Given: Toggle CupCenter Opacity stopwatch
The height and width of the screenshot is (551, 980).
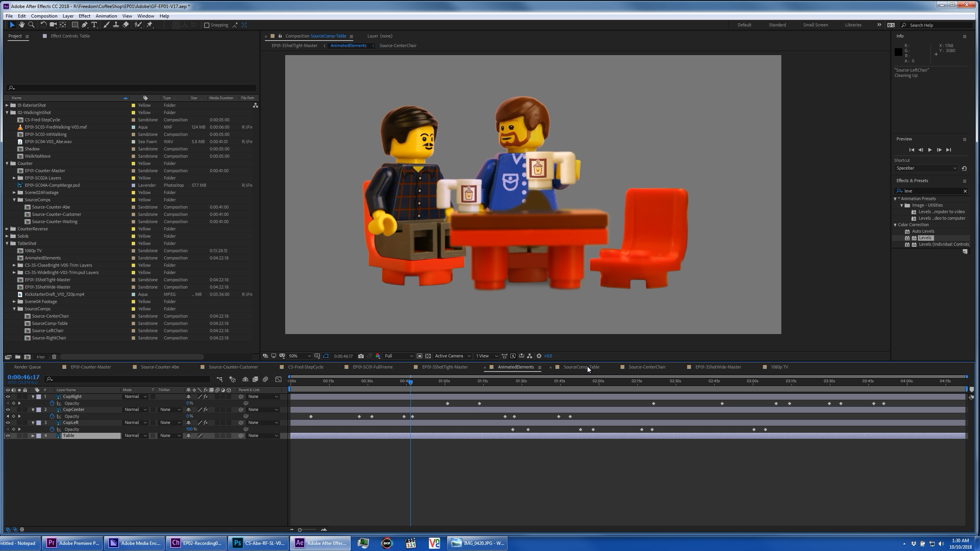Looking at the screenshot, I should [x=52, y=416].
